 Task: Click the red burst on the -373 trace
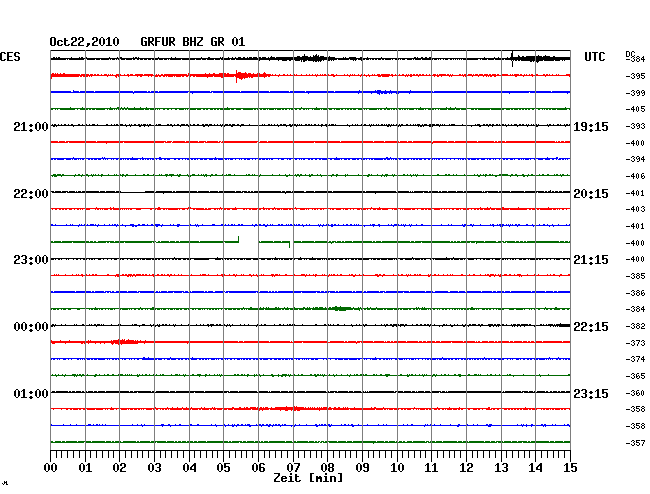click(126, 342)
